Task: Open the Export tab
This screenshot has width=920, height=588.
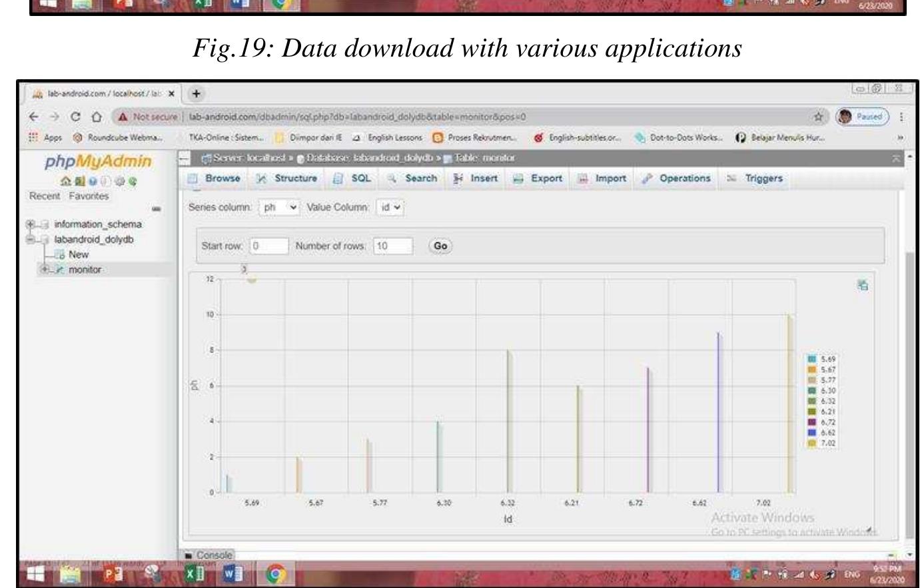Action: point(538,178)
